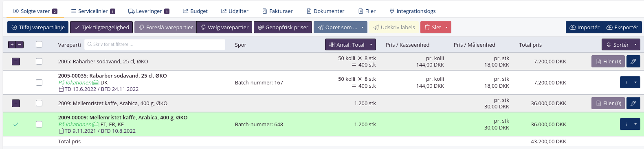Click the calendar icon before TD 13.6.2022
This screenshot has height=149, width=644.
(x=61, y=89)
